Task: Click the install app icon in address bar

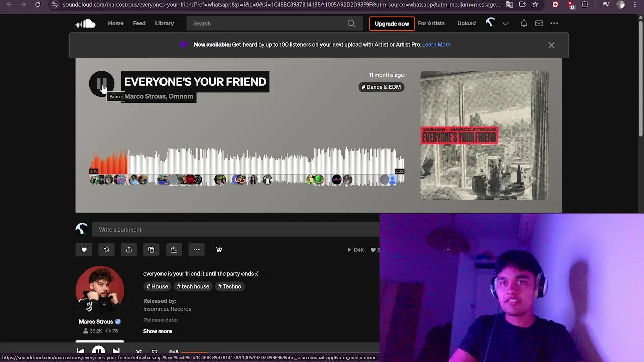Action: (x=522, y=5)
